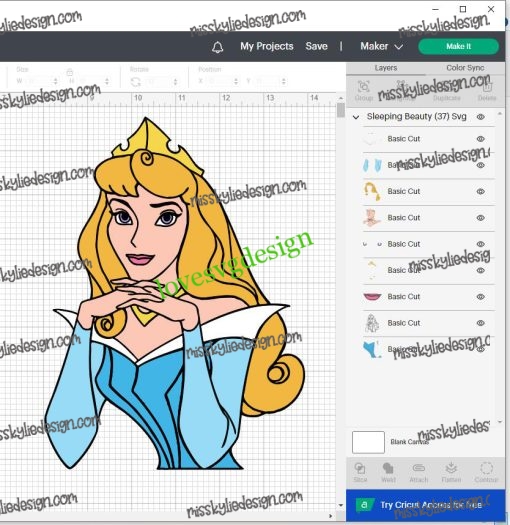
Task: Click the height H stepper arrows
Action: (107, 81)
